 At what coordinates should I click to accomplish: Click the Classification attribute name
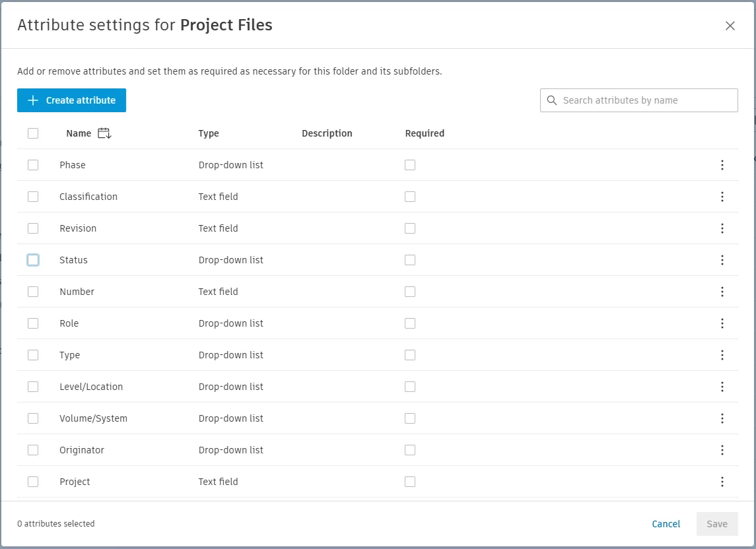(88, 197)
